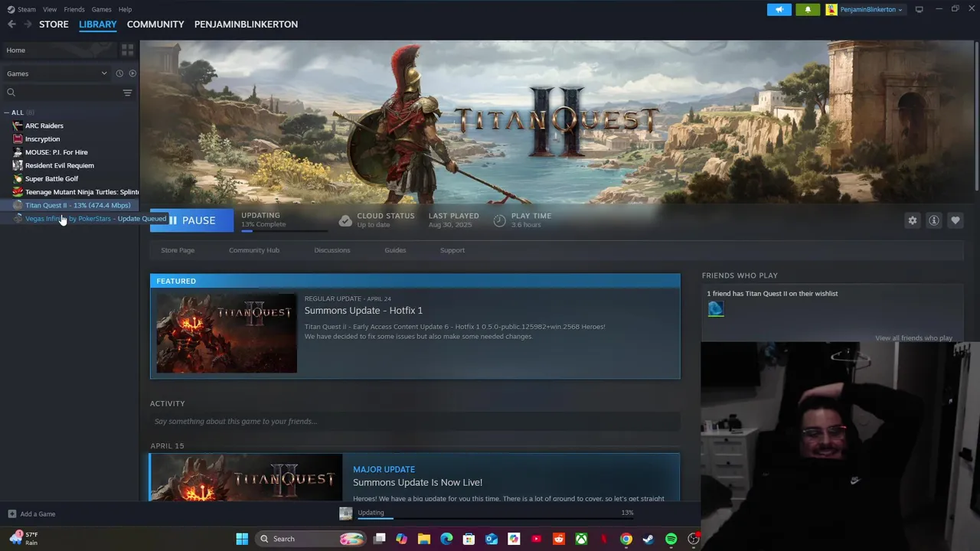Click the Titan Quest update progress bar
Viewport: 980px width, 551px height.
coord(283,230)
